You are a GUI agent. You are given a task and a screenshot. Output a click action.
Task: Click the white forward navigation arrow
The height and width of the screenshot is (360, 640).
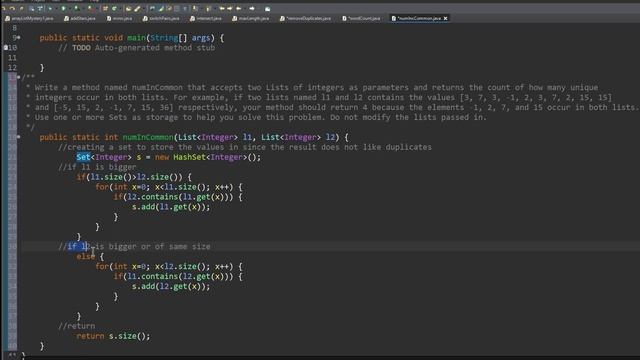point(252,9)
